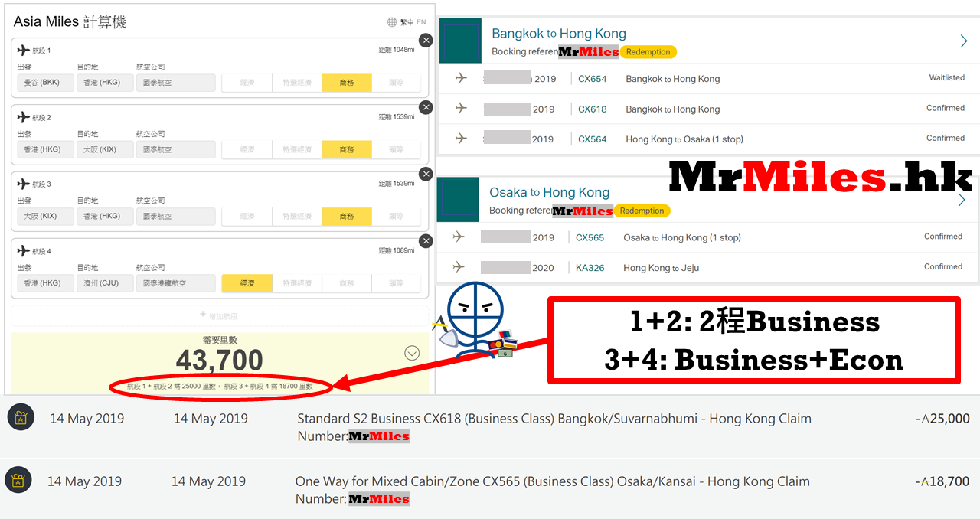Remove 航段 2 with its X button
This screenshot has width=980, height=519.
pyautogui.click(x=426, y=107)
